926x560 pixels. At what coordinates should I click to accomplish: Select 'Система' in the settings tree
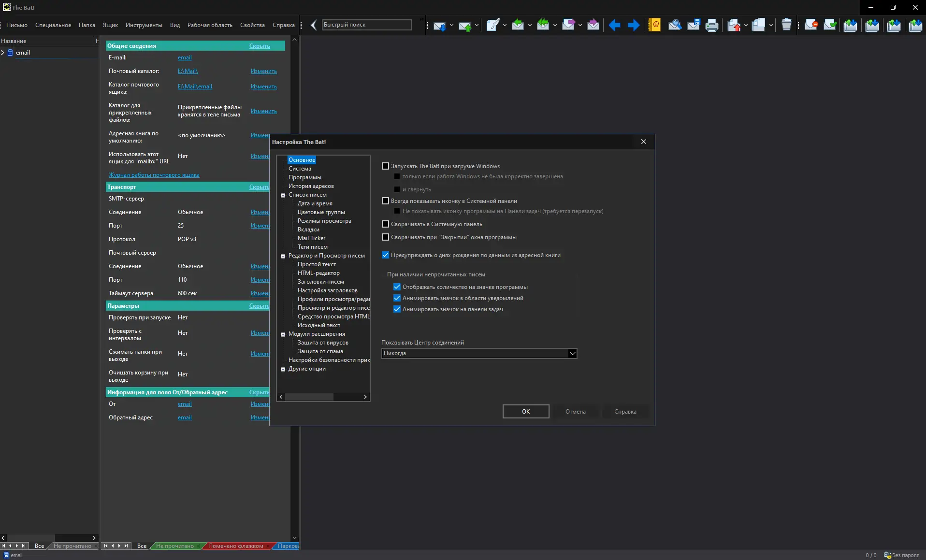[300, 169]
